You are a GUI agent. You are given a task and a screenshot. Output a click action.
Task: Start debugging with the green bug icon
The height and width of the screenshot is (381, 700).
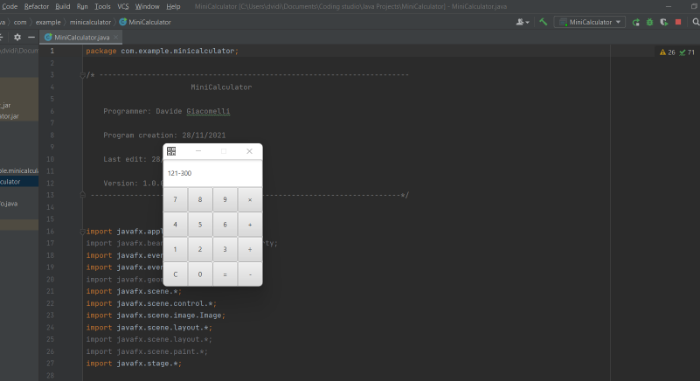(x=650, y=22)
